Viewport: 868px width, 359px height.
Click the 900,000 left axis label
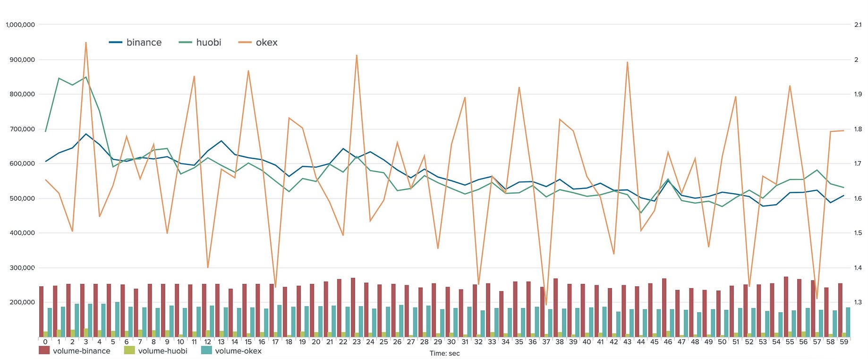click(x=22, y=60)
